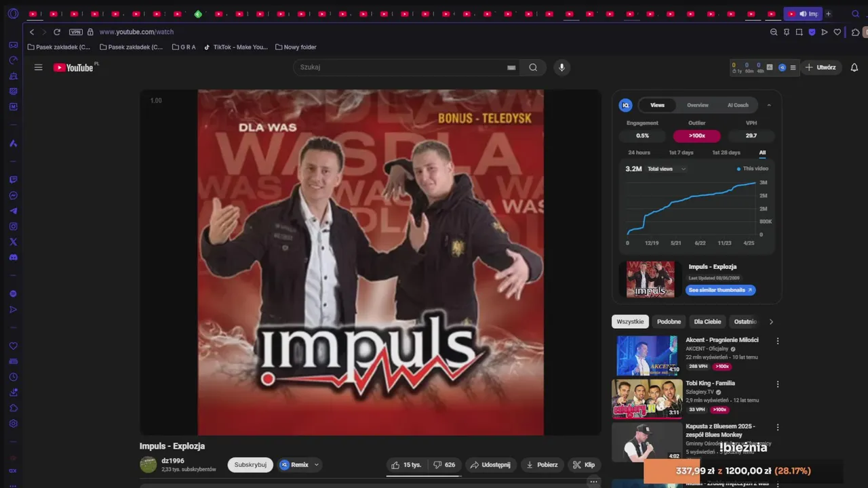Select the 1st 28 days range
This screenshot has width=868, height=488.
tap(726, 152)
